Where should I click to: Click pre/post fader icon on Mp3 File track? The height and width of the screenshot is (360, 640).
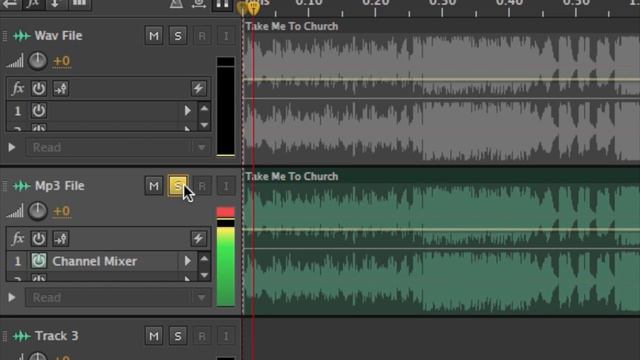[61, 239]
